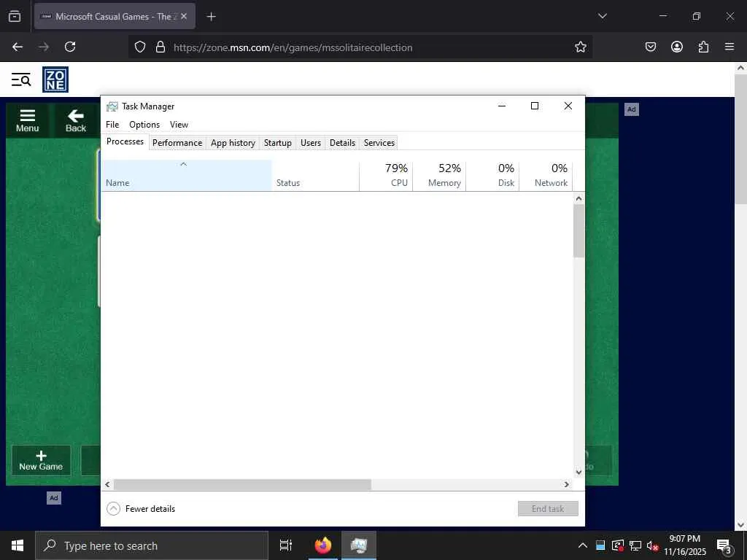Image resolution: width=747 pixels, height=560 pixels.
Task: Click the Task Manager title icon
Action: [112, 106]
